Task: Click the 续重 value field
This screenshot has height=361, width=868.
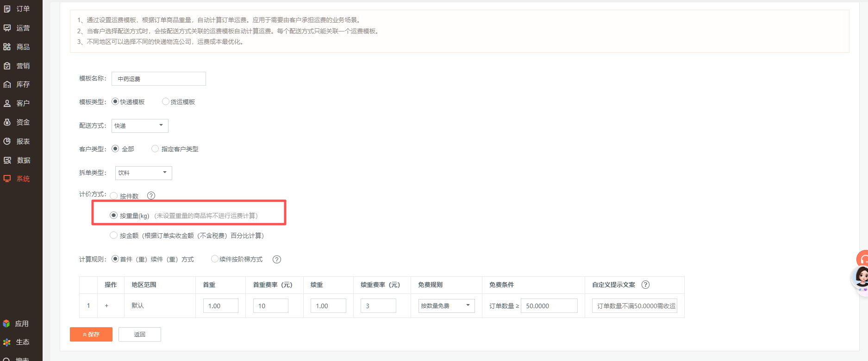Action: click(329, 306)
